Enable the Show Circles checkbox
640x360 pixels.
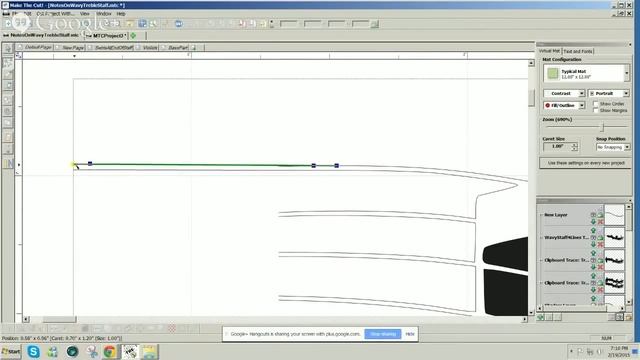[x=596, y=104]
